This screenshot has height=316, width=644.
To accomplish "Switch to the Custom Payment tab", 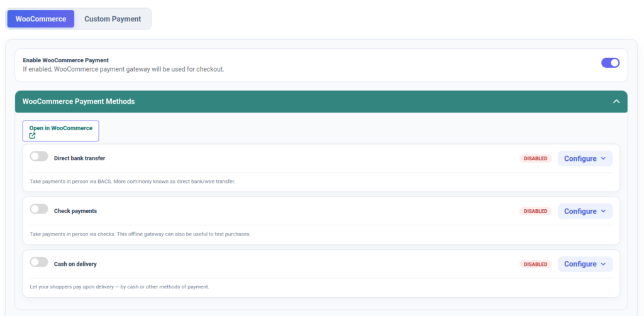I will 113,19.
